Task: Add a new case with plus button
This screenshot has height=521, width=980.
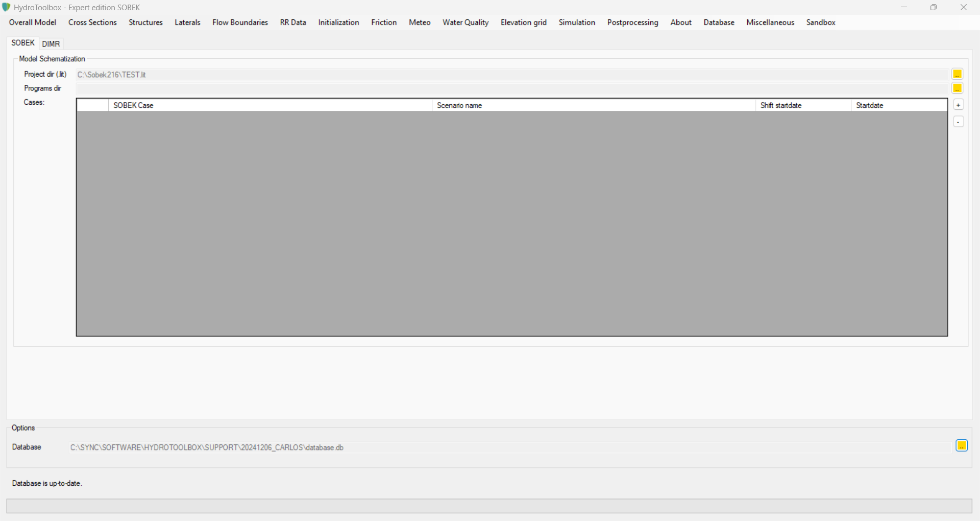Action: pos(958,105)
